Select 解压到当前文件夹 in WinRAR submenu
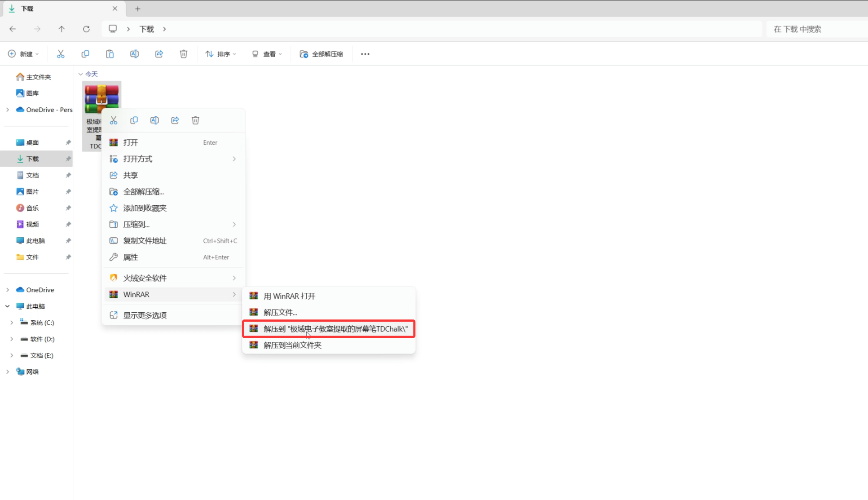This screenshot has width=868, height=500. 292,345
